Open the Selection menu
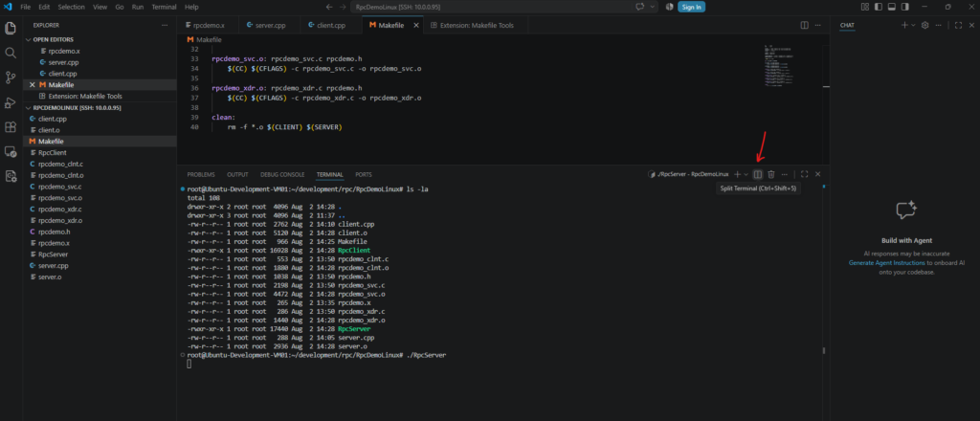This screenshot has width=980, height=421. tap(71, 7)
